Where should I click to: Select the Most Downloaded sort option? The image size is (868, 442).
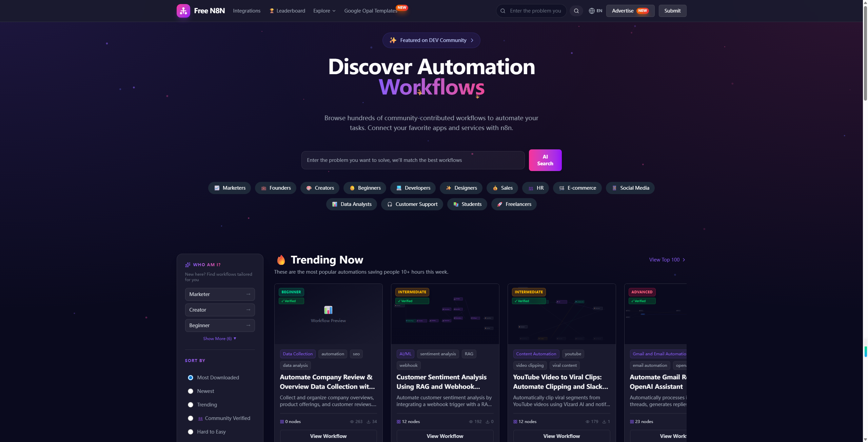pyautogui.click(x=191, y=378)
